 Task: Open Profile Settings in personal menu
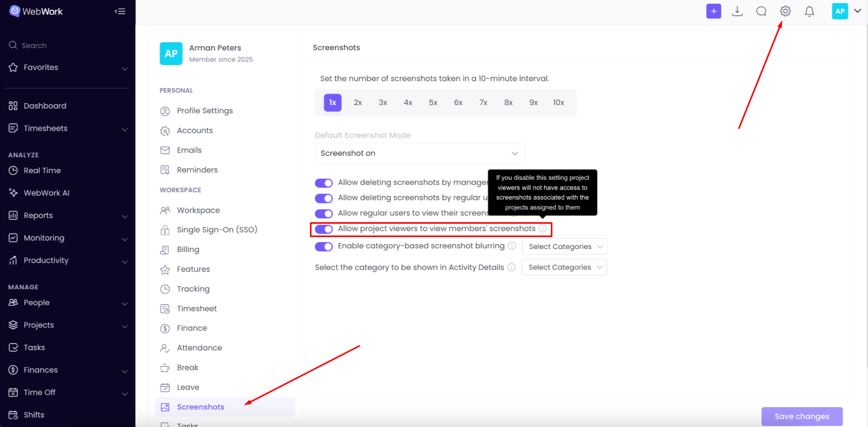tap(205, 111)
